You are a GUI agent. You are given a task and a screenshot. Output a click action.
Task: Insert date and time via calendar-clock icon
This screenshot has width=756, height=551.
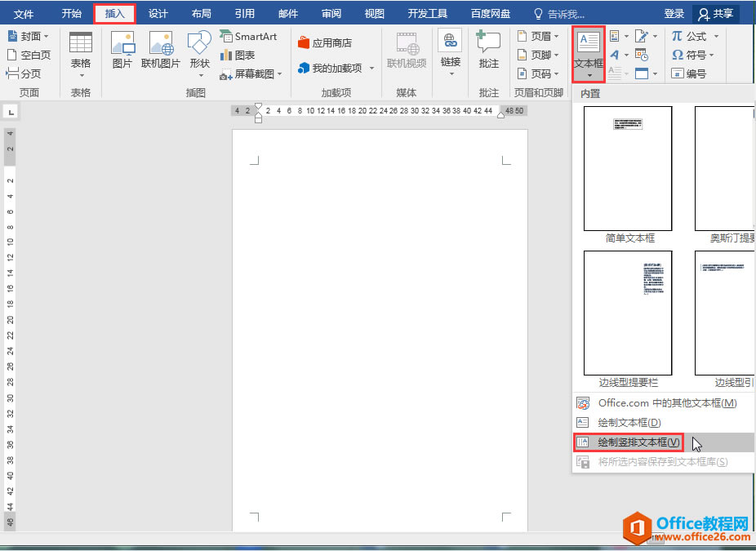pos(641,55)
